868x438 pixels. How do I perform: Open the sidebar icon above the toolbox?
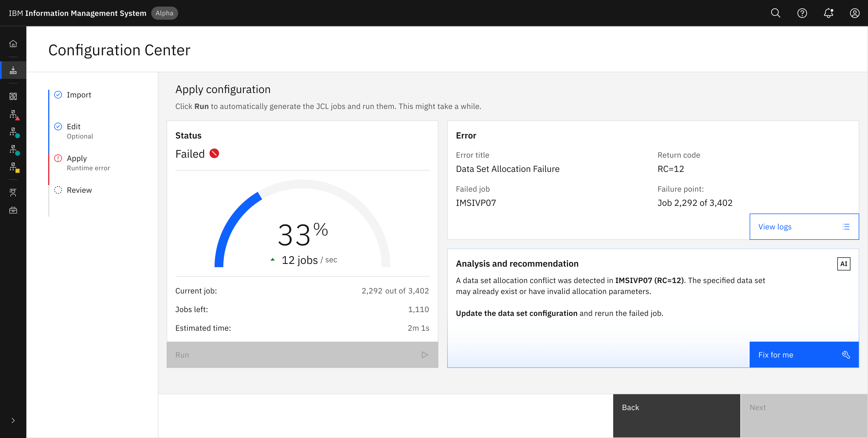click(x=13, y=192)
